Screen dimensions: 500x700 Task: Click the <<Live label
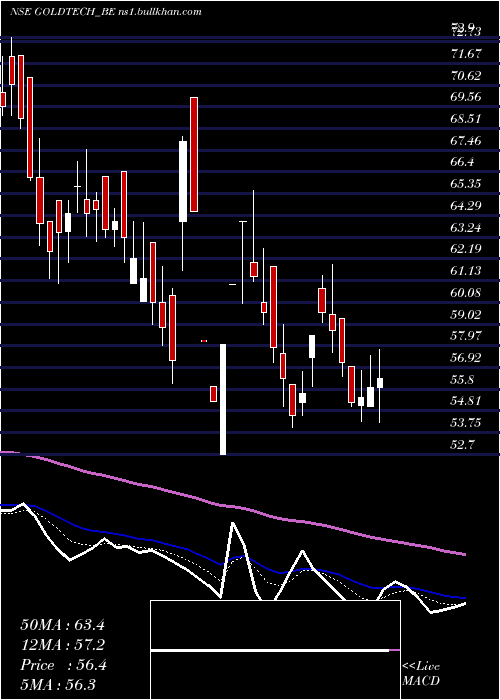point(421,667)
